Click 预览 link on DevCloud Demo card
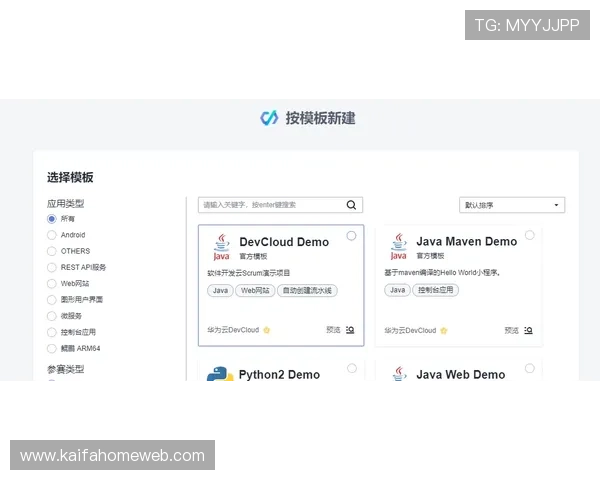600x480 pixels. click(x=333, y=330)
